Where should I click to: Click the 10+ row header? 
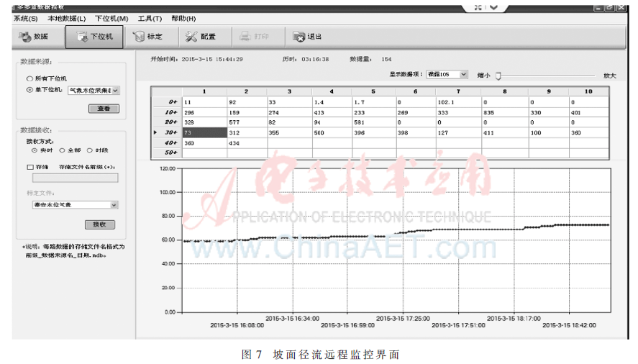(167, 112)
